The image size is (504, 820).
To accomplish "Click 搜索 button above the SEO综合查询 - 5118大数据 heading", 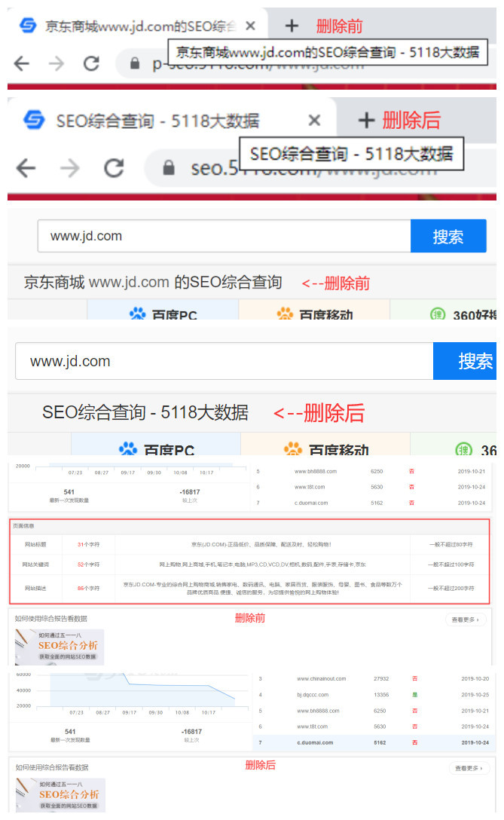I will (x=465, y=361).
